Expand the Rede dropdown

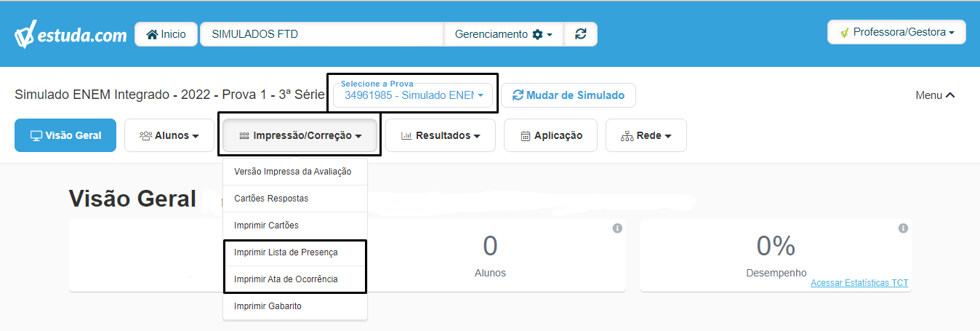(646, 135)
